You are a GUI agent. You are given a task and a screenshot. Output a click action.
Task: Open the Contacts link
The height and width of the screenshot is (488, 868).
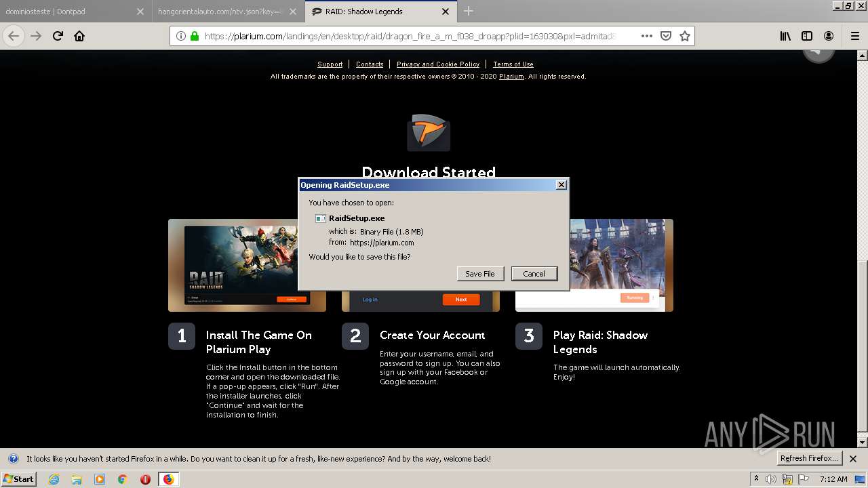pyautogui.click(x=370, y=64)
